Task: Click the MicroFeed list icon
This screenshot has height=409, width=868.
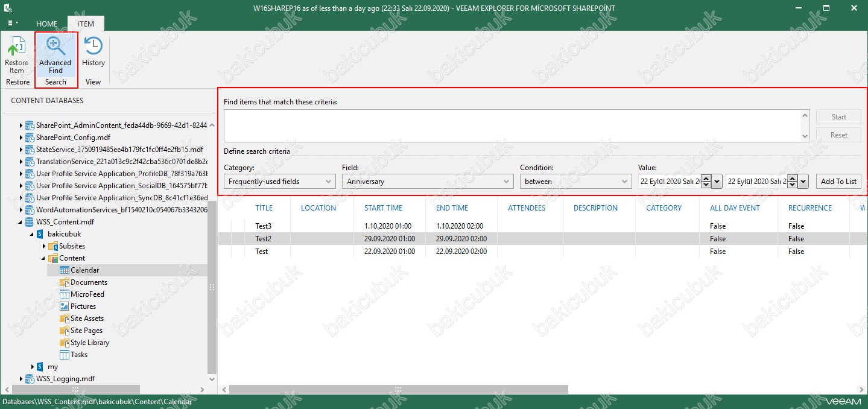Action: coord(65,294)
